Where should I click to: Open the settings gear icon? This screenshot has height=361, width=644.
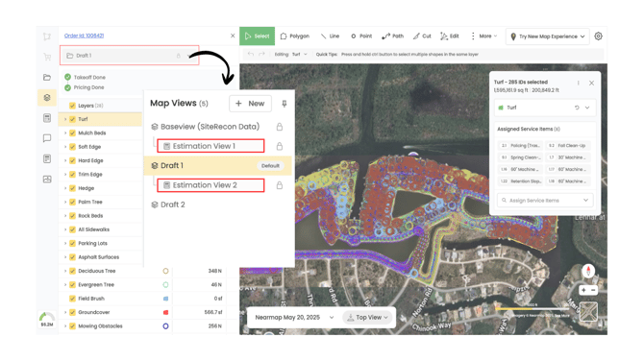coord(598,36)
